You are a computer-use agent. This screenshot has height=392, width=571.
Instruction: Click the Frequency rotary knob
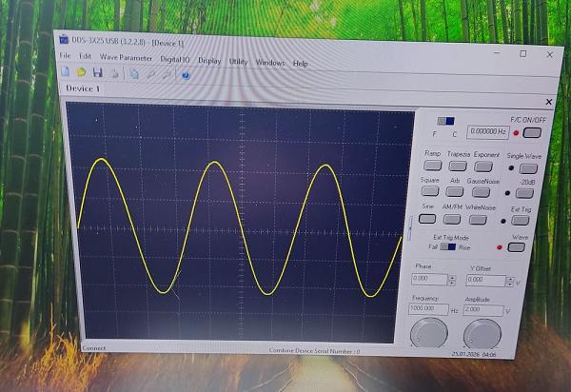pos(426,333)
